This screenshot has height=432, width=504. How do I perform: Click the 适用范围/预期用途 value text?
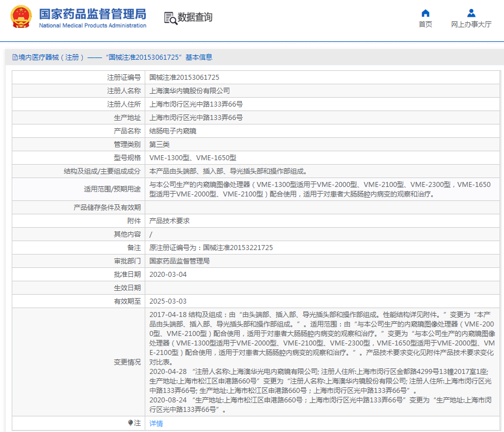tap(320, 189)
